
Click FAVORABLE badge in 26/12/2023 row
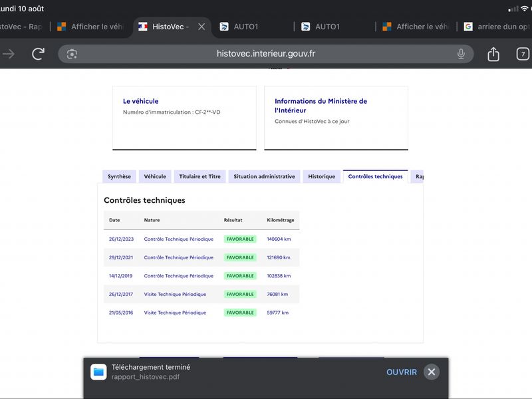click(x=240, y=239)
